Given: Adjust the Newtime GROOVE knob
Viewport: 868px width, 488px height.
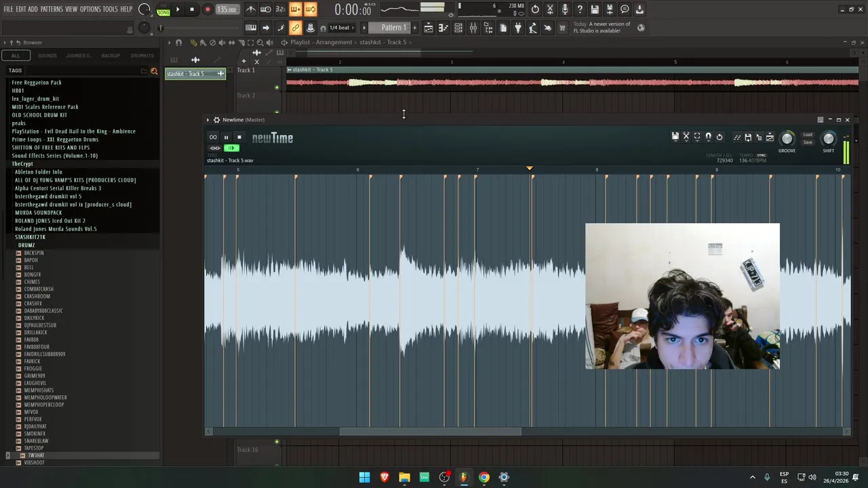Looking at the screenshot, I should click(x=787, y=139).
